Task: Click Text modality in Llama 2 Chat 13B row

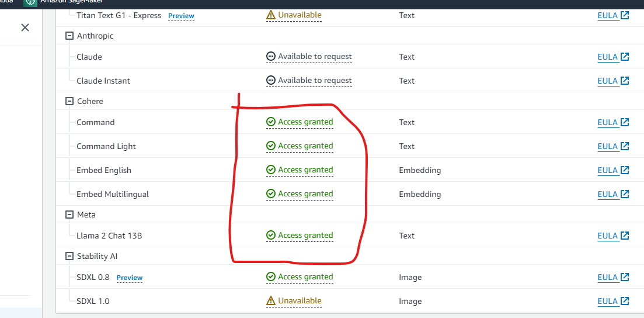Action: click(x=406, y=236)
